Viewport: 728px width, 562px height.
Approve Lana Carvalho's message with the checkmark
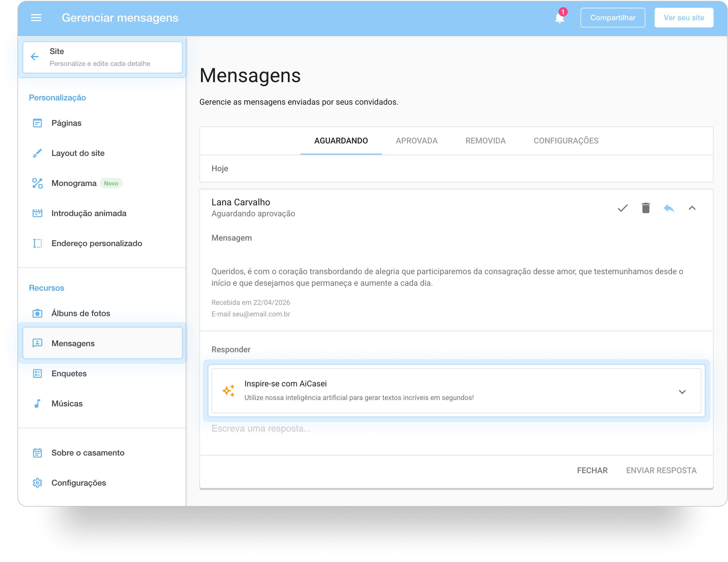[x=622, y=208]
